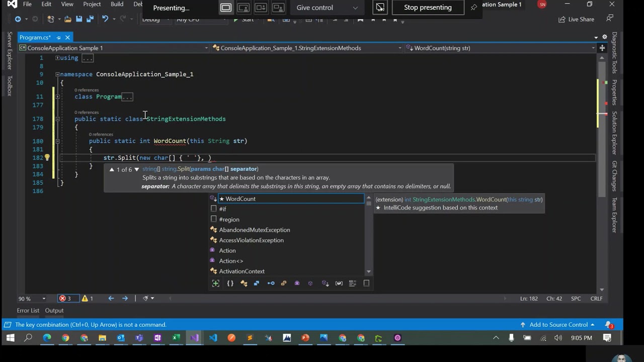The width and height of the screenshot is (644, 362).
Task: Open the project dropdown ConsoleApplication Sample 1
Action: point(114,48)
